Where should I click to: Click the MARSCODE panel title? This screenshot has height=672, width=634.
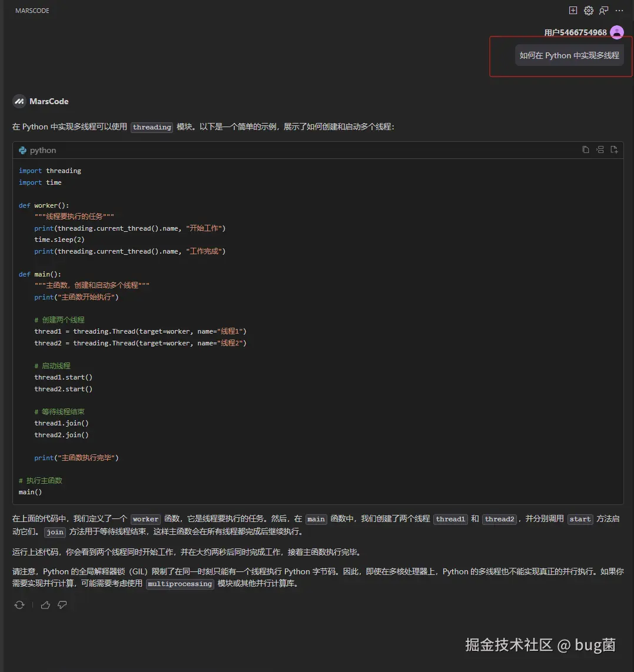pyautogui.click(x=32, y=10)
